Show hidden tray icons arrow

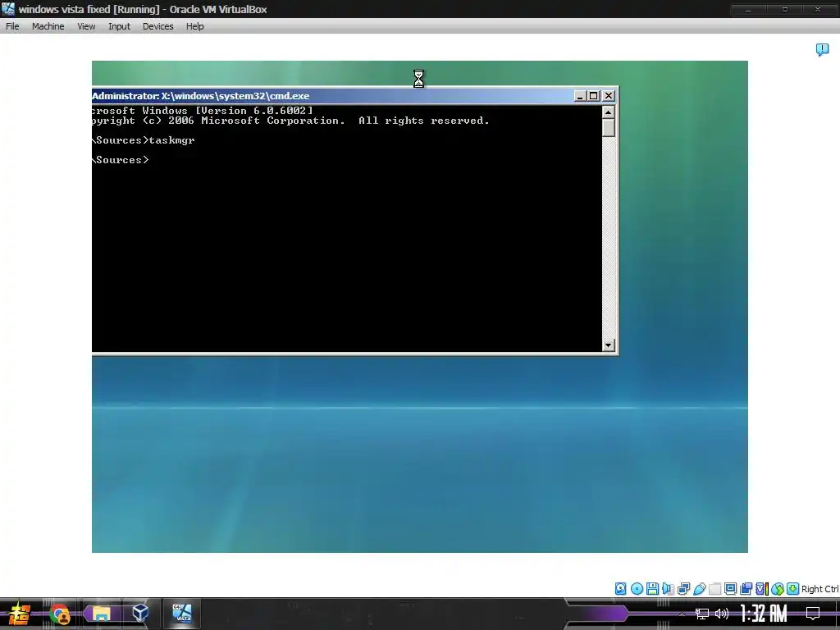pyautogui.click(x=682, y=614)
